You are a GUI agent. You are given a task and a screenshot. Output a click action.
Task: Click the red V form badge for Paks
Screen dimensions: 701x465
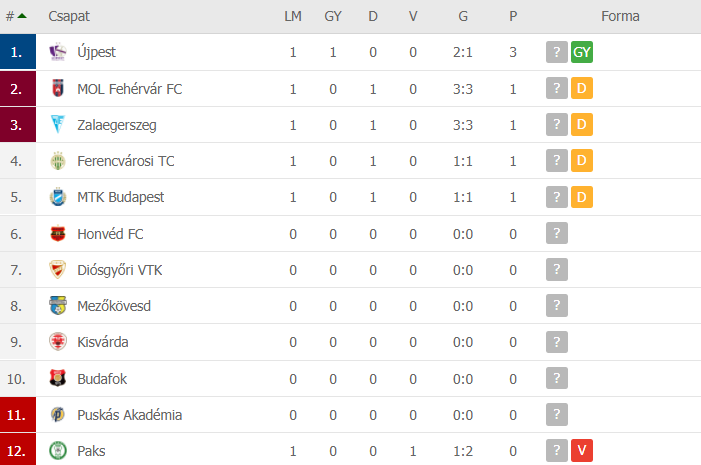click(x=582, y=450)
